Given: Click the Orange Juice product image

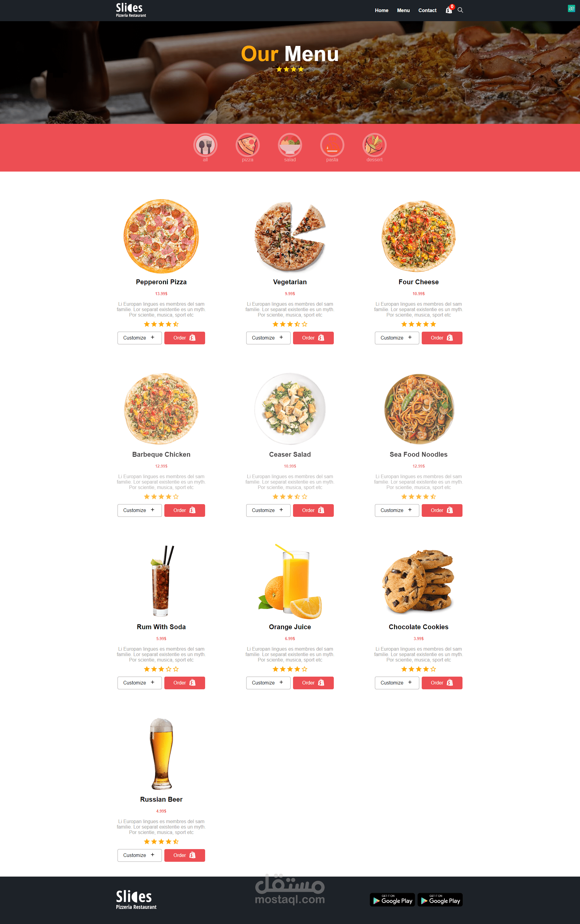Looking at the screenshot, I should pos(290,581).
